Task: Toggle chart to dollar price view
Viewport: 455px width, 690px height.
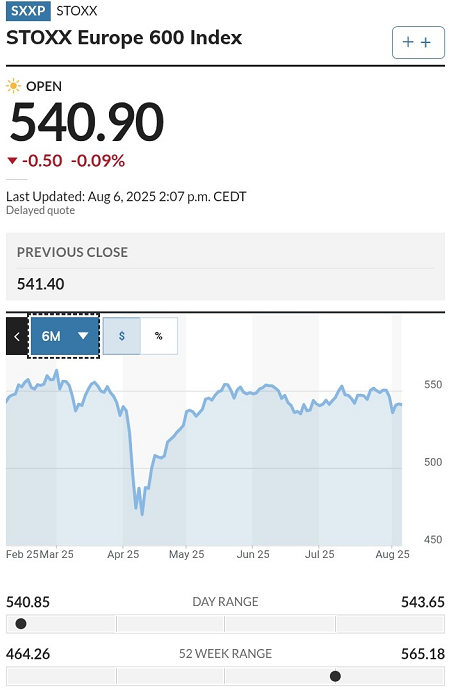Action: 122,336
